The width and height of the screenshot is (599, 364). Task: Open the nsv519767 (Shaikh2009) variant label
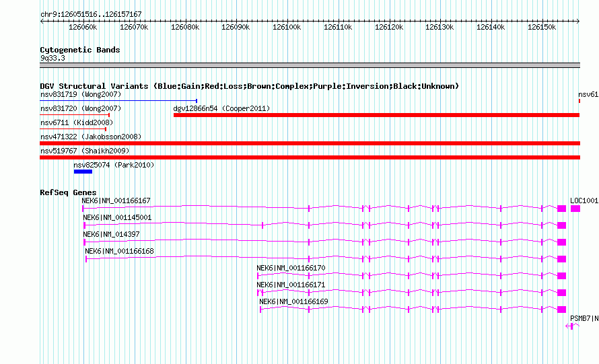click(x=85, y=151)
